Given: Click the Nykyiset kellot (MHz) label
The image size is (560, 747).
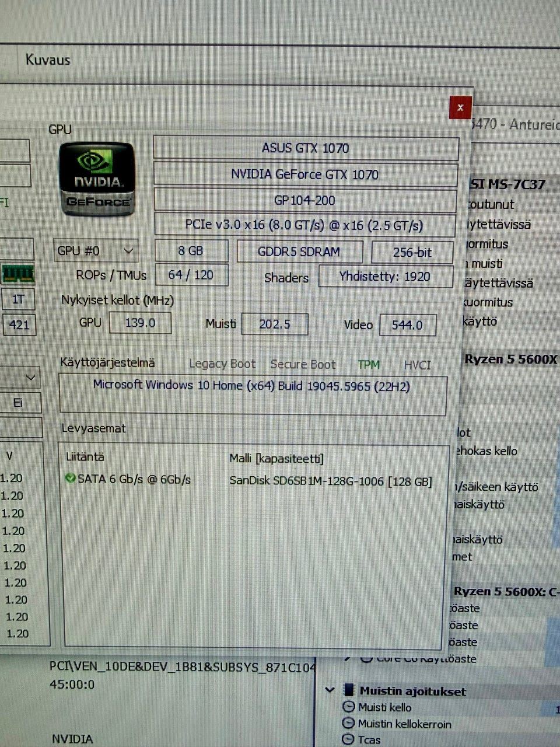Looking at the screenshot, I should (117, 301).
